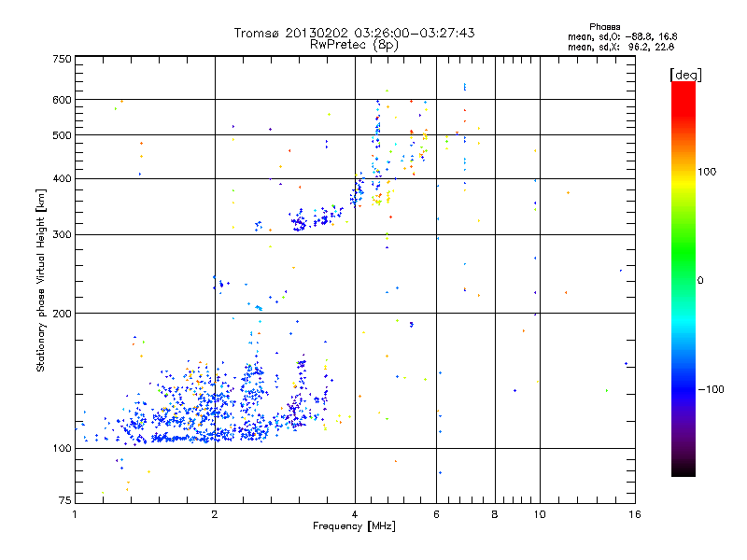
Task: Click the color bar tick label '0'
Action: pos(700,281)
